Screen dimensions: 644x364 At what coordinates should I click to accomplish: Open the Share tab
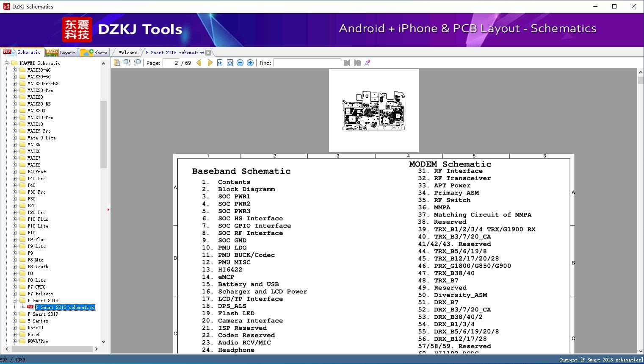94,53
